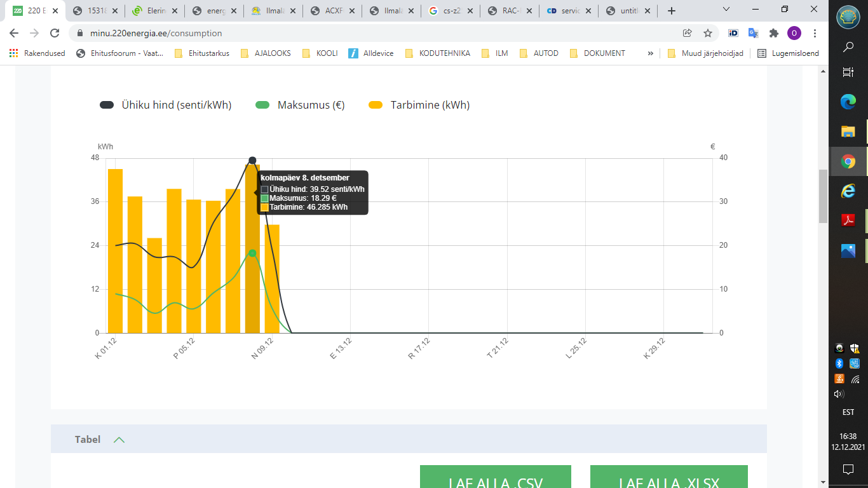Open the Rakendused apps shortcut
868x488 pixels.
[37, 53]
